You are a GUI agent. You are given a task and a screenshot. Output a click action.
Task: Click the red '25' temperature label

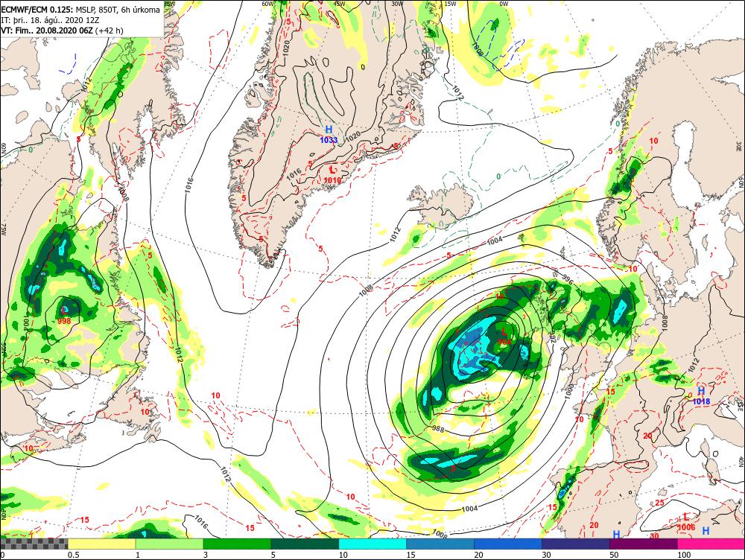[659, 503]
